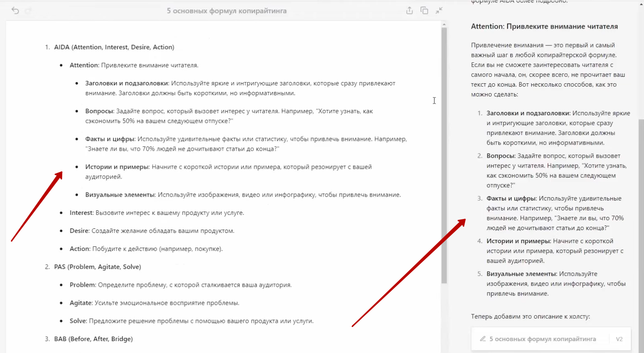Click the 'Interest: Вызовите интерес' bullet
Viewport: 644px width, 353px height.
[x=157, y=212]
